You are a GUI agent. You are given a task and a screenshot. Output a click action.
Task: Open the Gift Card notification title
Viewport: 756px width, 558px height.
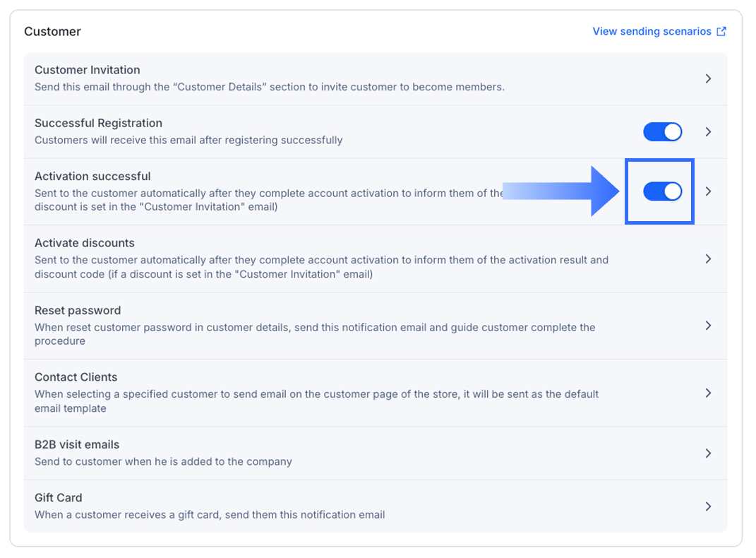[x=59, y=498]
